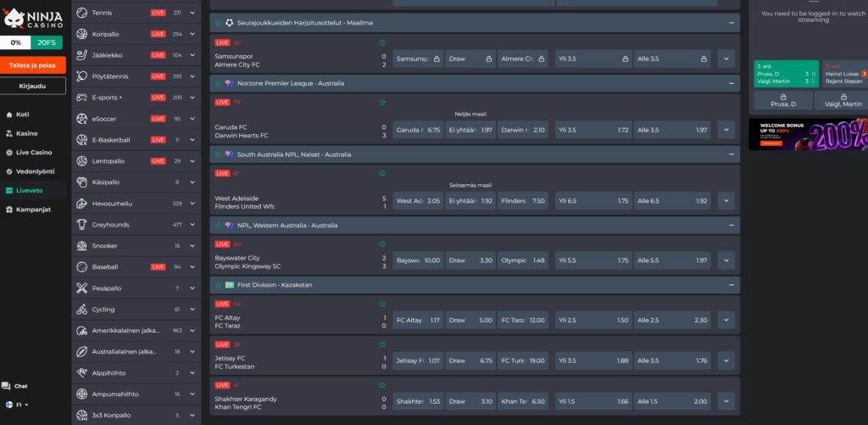Click the locked Vaigl, Martin bet button
The width and height of the screenshot is (868, 425).
(x=843, y=100)
